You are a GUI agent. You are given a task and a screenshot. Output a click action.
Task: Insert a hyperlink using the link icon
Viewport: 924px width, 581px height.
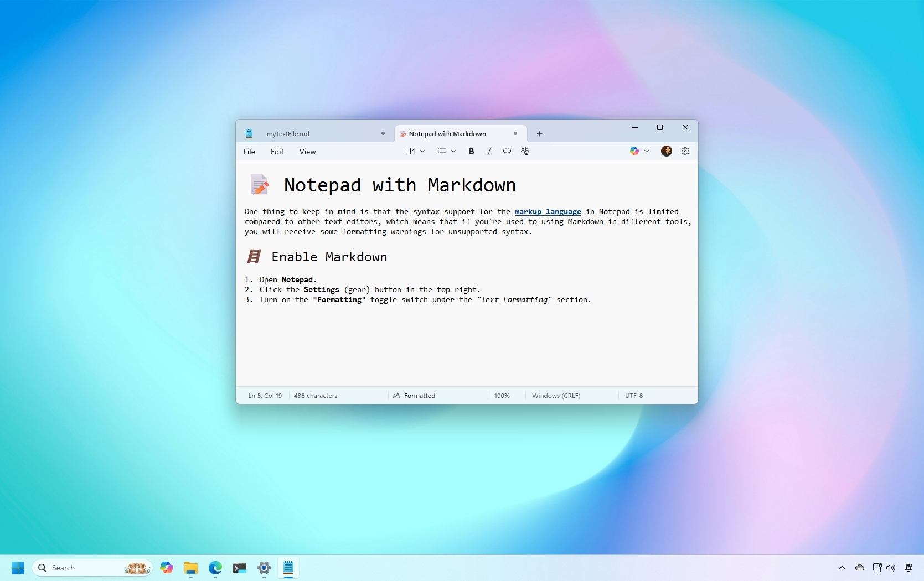point(507,151)
